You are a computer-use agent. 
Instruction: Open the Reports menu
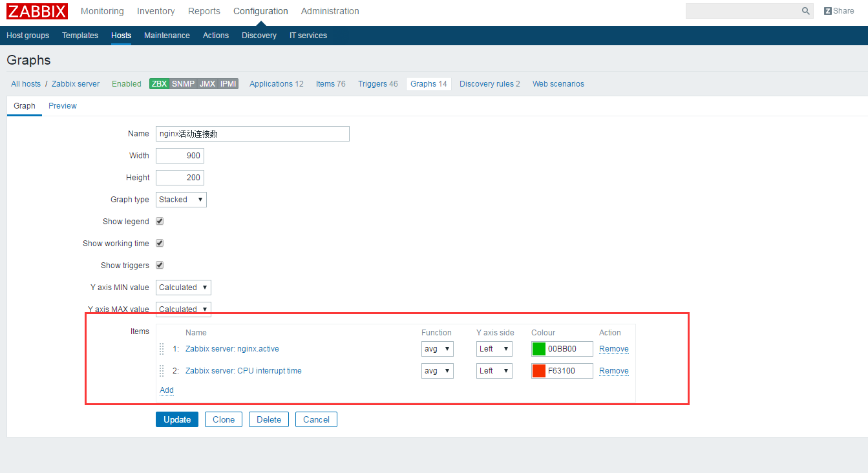[204, 11]
